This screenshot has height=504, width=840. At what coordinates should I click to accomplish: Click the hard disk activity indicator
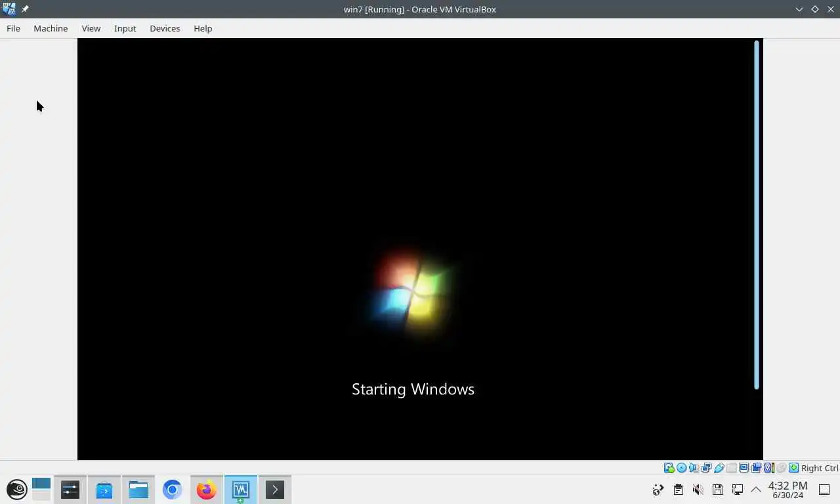point(669,468)
